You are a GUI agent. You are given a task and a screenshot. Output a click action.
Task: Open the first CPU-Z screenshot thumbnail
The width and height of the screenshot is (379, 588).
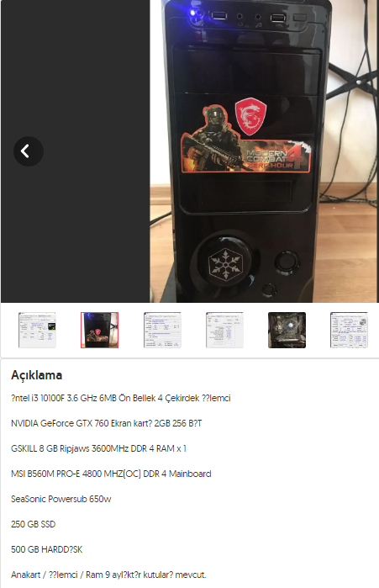point(38,330)
